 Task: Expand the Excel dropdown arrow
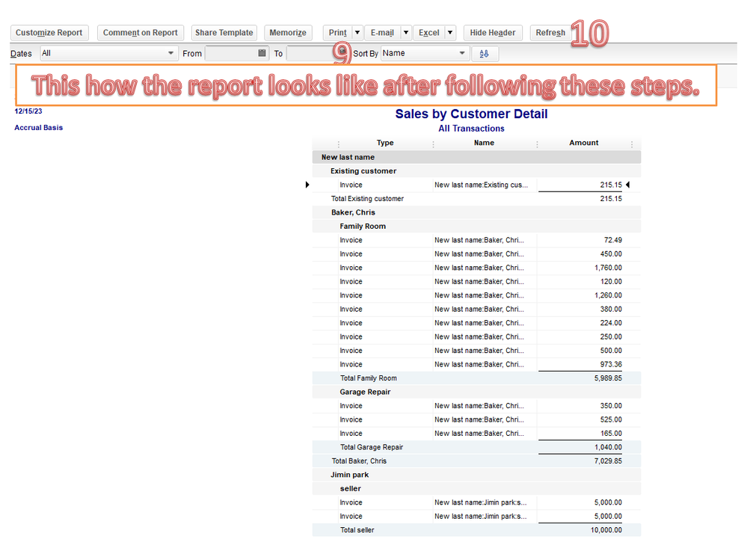(450, 33)
